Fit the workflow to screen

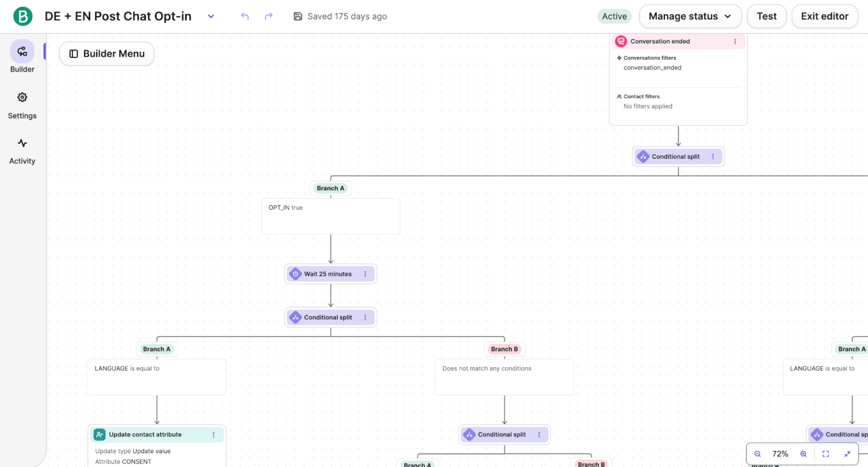[x=826, y=454]
